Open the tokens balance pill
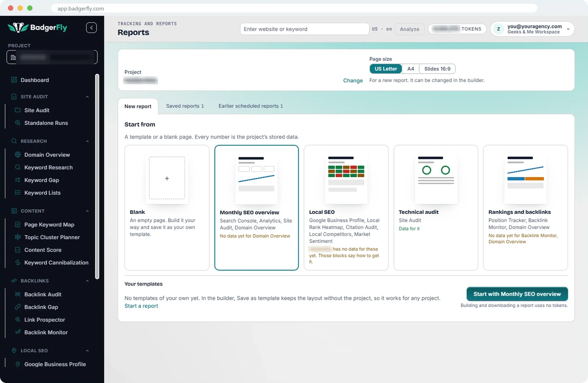This screenshot has width=588, height=383. pyautogui.click(x=457, y=29)
